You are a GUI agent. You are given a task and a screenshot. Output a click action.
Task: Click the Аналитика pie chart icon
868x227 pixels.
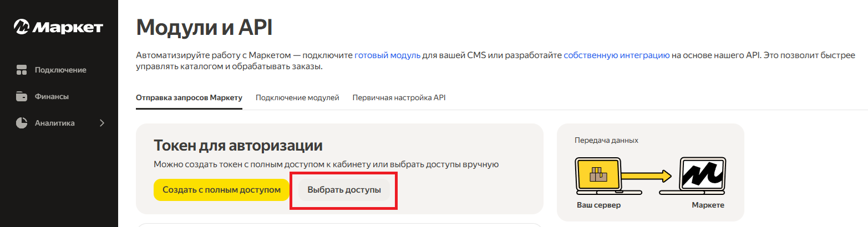tap(22, 123)
